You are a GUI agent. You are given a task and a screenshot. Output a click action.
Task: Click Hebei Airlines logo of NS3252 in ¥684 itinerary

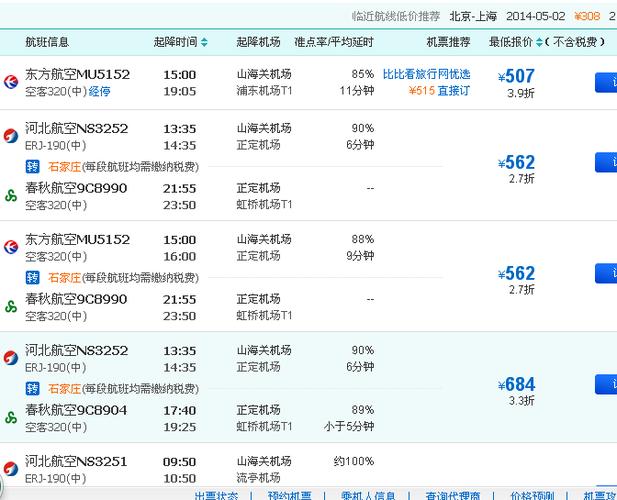pos(11,358)
